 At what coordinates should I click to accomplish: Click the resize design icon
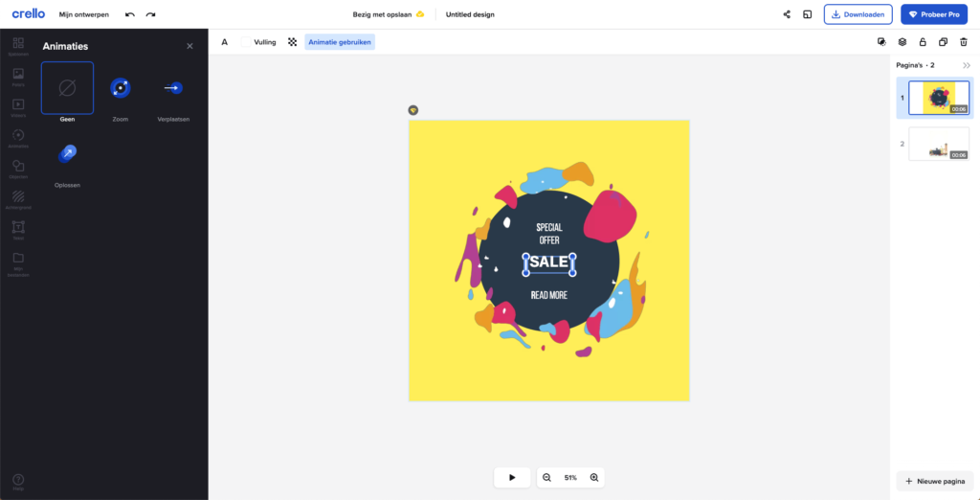(808, 14)
